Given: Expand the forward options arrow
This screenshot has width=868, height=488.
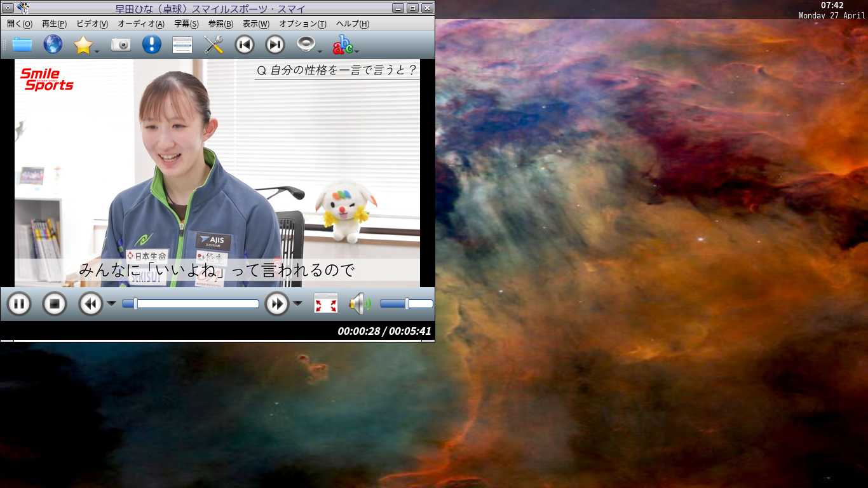Looking at the screenshot, I should (297, 304).
